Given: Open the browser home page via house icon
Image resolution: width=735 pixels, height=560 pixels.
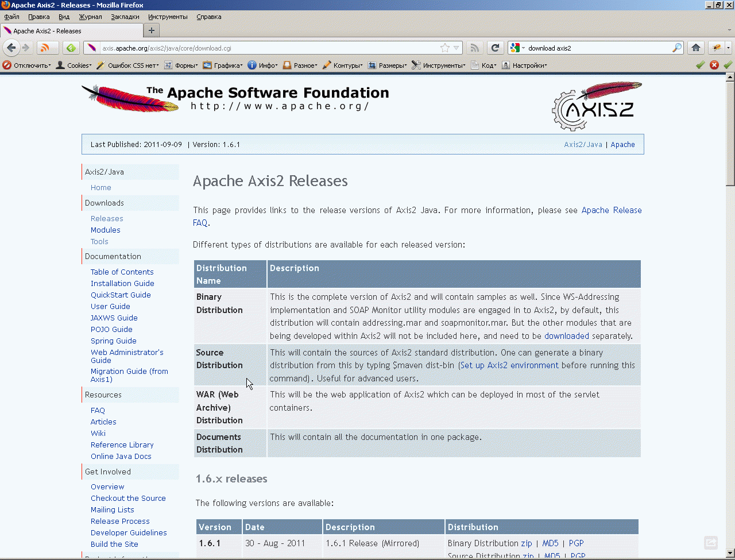Looking at the screenshot, I should [696, 48].
